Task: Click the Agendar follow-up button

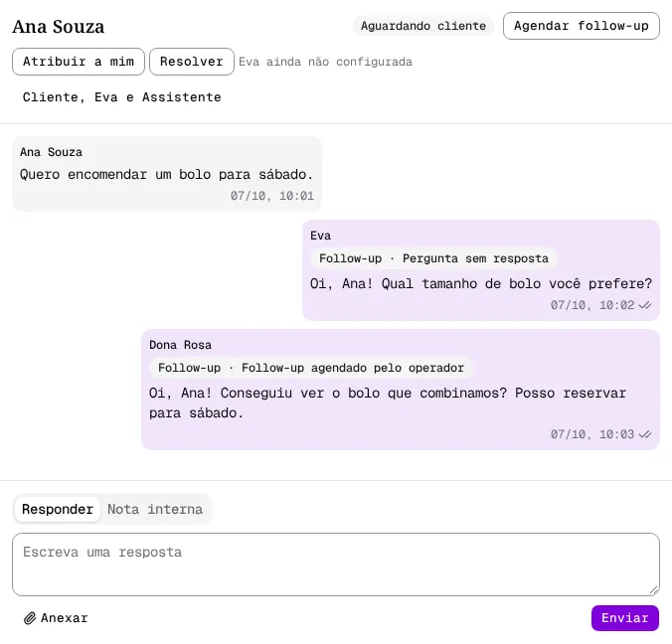Action: (582, 26)
